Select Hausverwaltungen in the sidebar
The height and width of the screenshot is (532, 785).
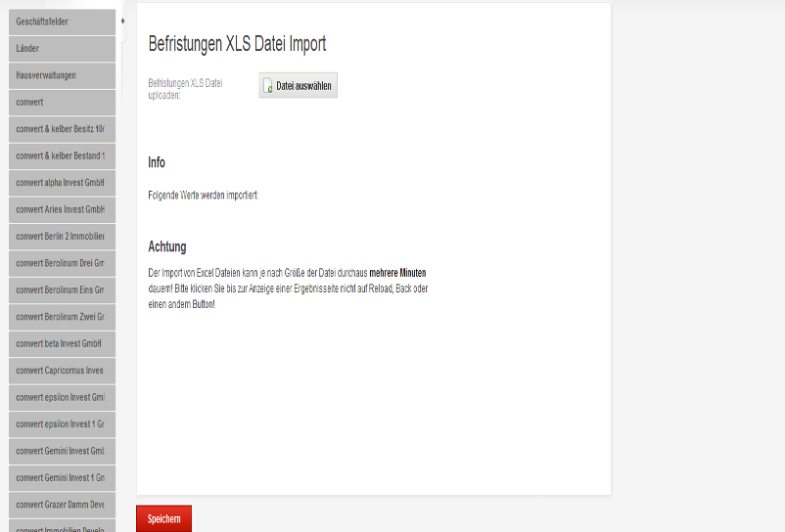(62, 75)
